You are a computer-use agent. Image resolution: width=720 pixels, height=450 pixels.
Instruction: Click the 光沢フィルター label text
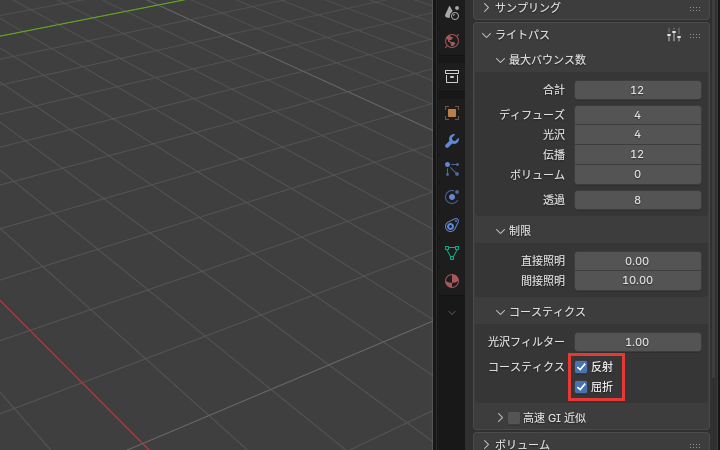[x=526, y=342]
